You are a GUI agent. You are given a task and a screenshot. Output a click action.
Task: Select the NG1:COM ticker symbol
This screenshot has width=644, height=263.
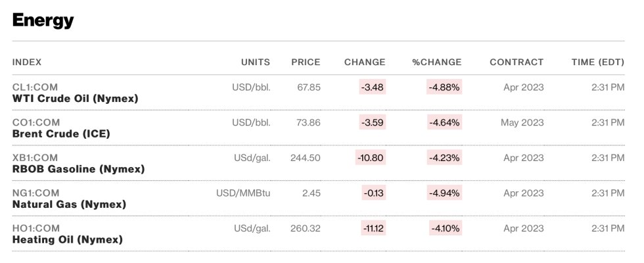click(x=35, y=193)
